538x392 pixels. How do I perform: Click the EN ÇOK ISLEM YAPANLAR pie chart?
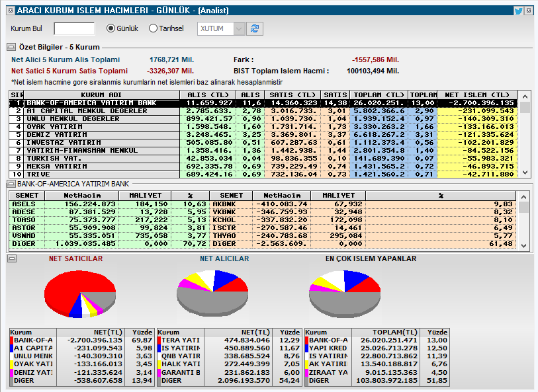(345, 293)
